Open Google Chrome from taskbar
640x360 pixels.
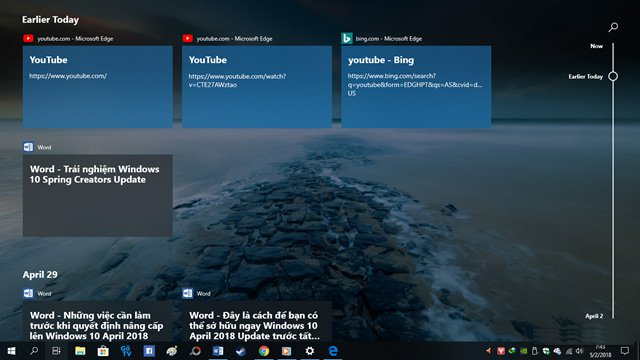264,351
